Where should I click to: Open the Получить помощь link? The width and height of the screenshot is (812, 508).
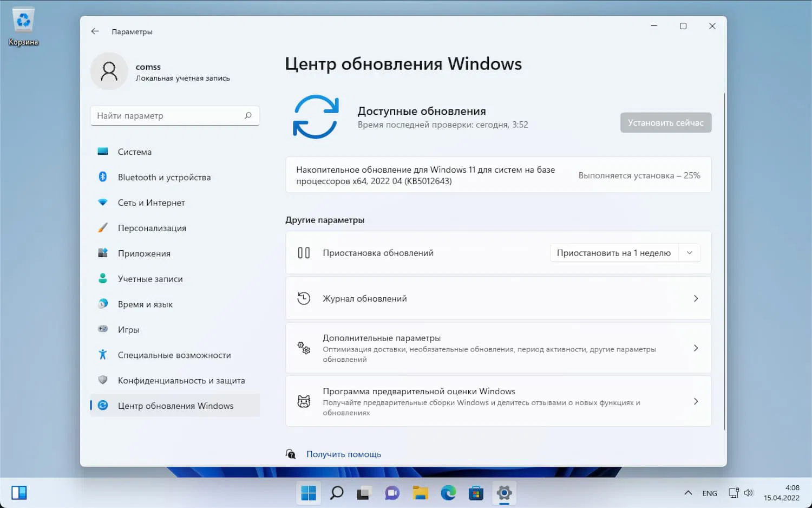tap(344, 454)
